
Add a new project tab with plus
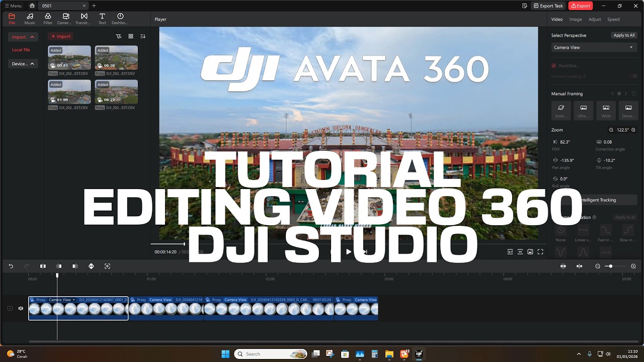[94, 6]
